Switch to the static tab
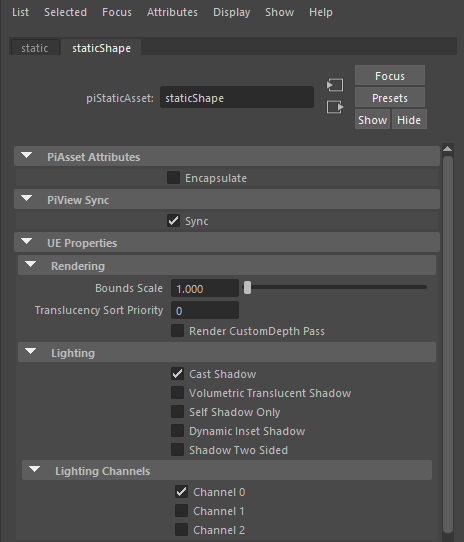Viewport: 464px width, 542px height. [x=35, y=48]
